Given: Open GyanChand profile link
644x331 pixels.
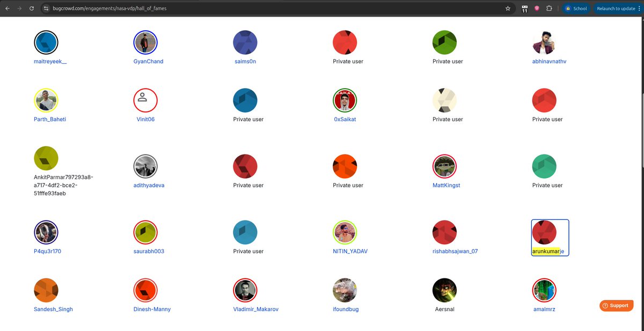Looking at the screenshot, I should pyautogui.click(x=148, y=61).
